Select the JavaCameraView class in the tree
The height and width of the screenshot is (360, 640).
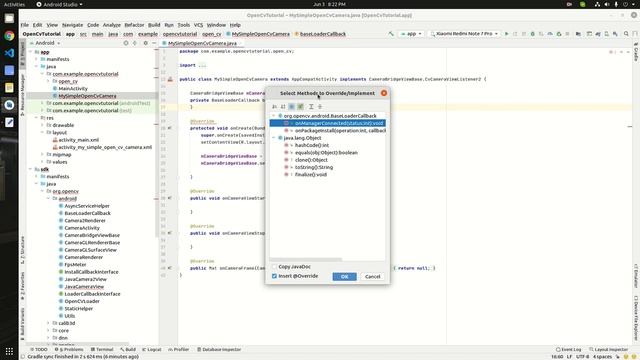point(84,287)
